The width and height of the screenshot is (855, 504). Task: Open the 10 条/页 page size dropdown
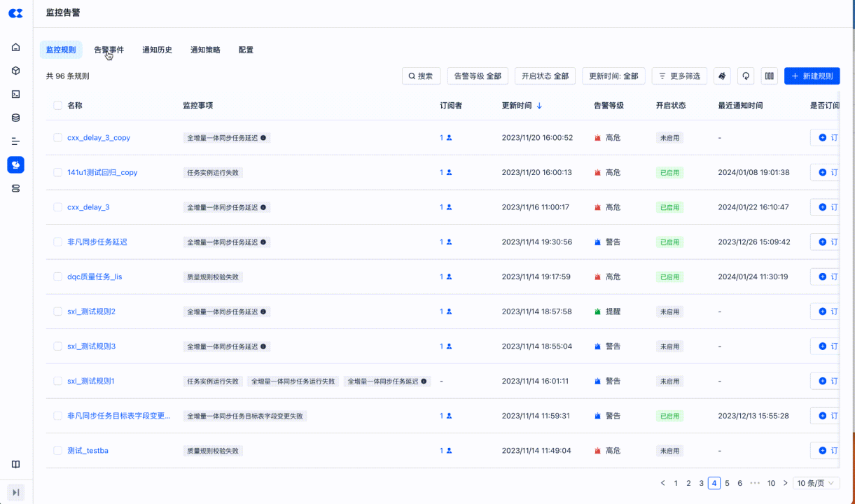[816, 483]
